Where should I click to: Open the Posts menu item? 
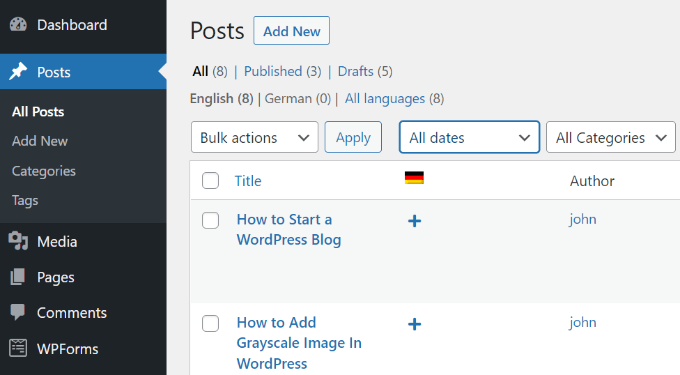[83, 72]
